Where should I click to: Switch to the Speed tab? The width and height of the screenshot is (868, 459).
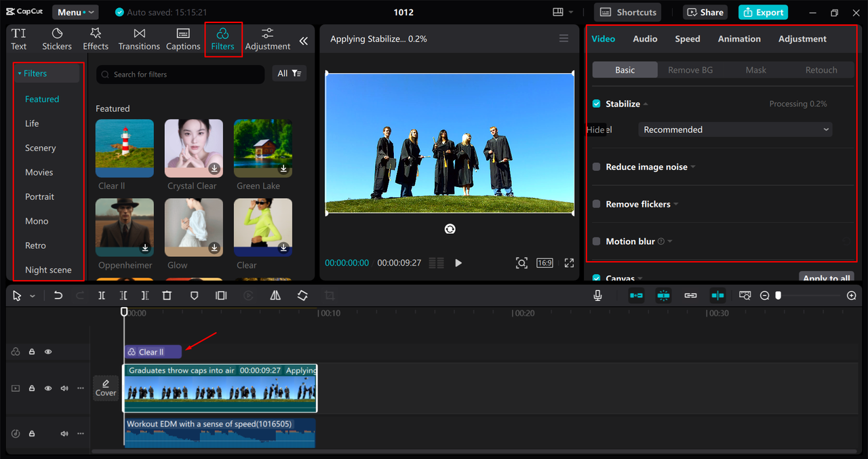(x=688, y=39)
